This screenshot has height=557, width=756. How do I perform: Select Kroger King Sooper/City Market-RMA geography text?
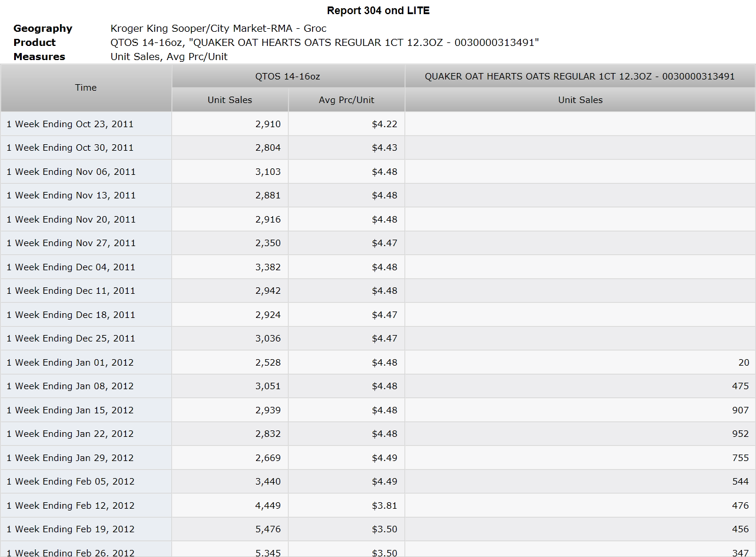(x=218, y=28)
